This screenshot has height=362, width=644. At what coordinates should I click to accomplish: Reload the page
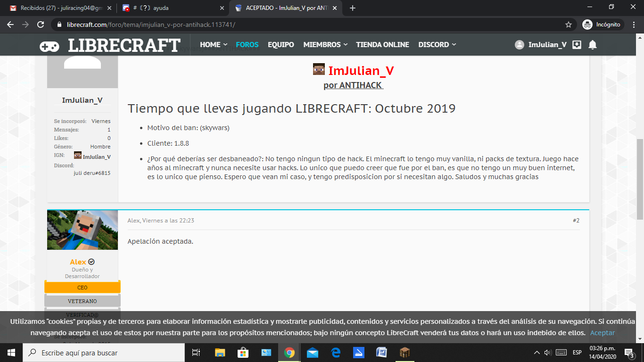pos(41,25)
